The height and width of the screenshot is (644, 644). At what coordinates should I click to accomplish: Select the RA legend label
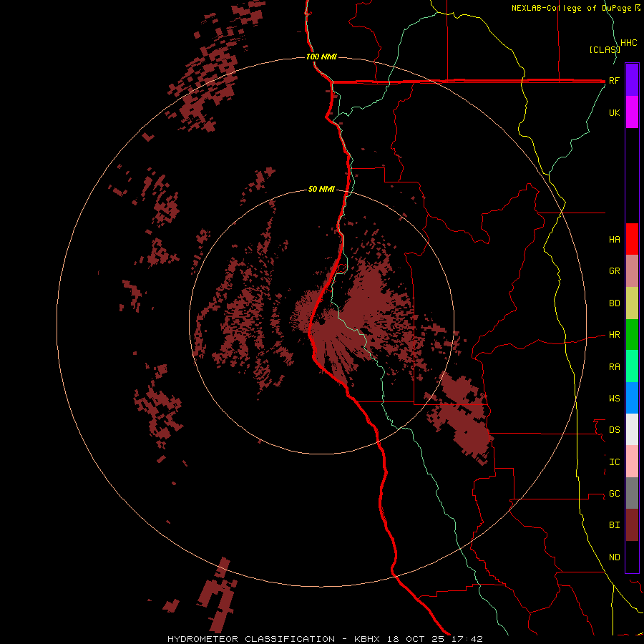(614, 367)
